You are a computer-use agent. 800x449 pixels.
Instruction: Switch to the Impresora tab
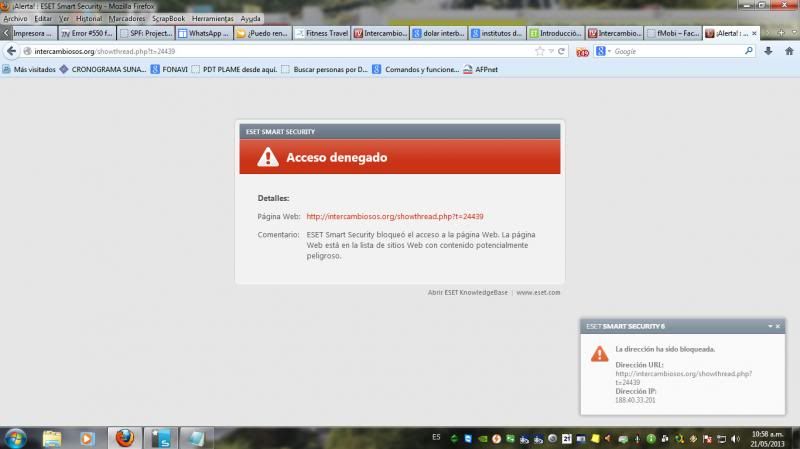coord(33,33)
